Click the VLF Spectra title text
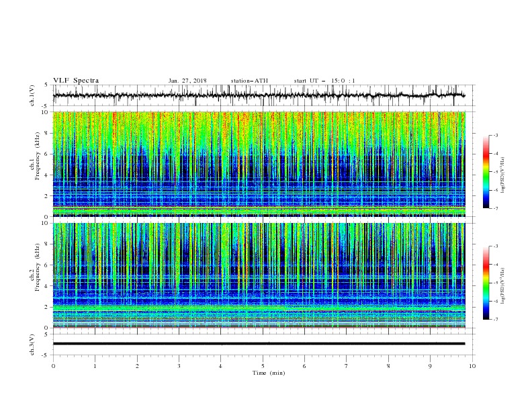The height and width of the screenshot is (411, 532). point(76,81)
